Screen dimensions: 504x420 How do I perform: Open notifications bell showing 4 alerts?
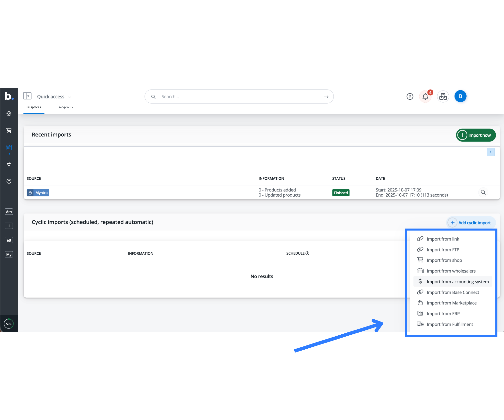coord(425,96)
